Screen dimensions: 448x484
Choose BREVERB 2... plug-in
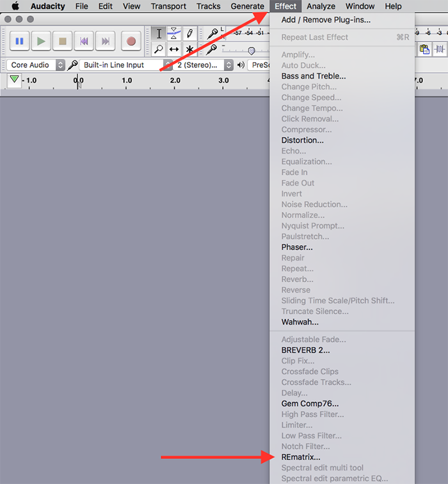(x=342, y=350)
